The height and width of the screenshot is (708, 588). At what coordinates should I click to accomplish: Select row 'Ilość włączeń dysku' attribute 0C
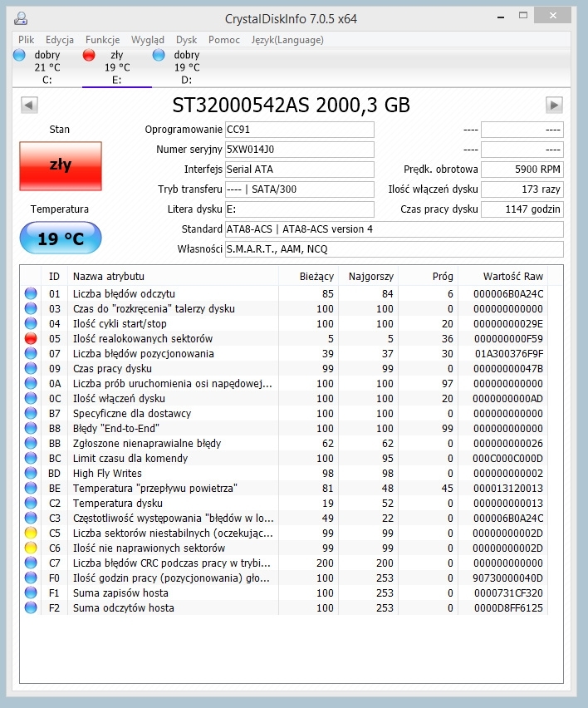click(284, 398)
